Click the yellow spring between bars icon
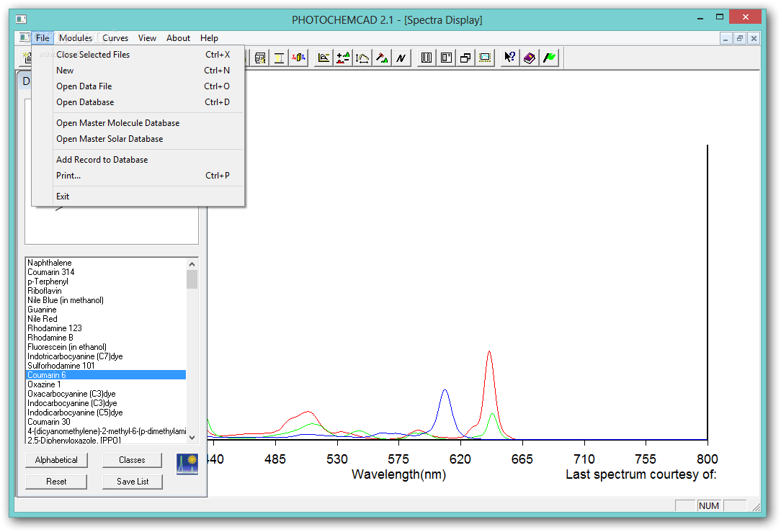This screenshot has height=532, width=781. pyautogui.click(x=279, y=58)
